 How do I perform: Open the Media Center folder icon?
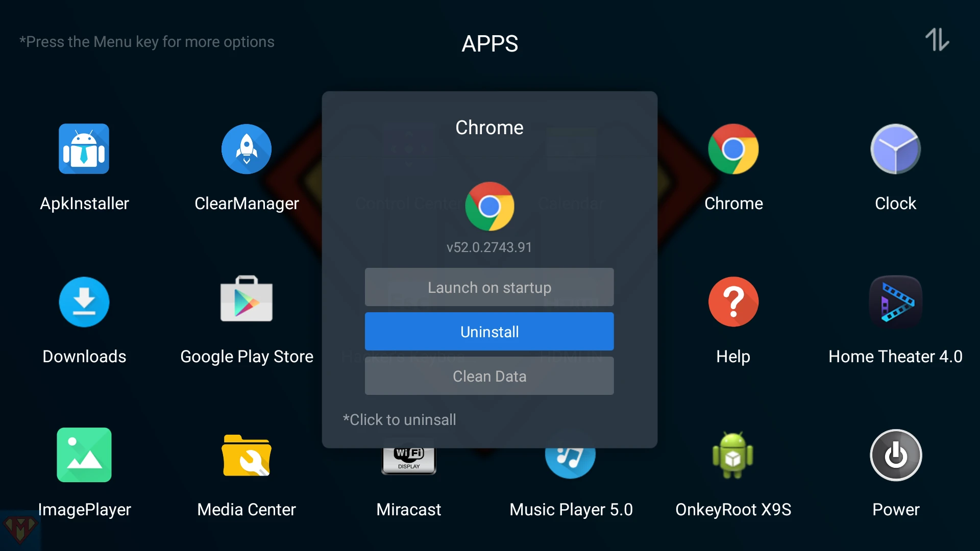click(247, 455)
